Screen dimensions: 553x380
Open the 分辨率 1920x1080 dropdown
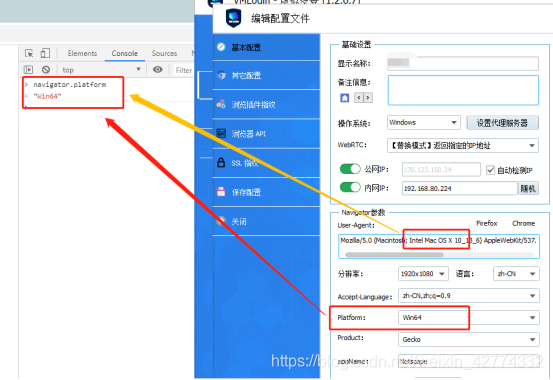(x=423, y=274)
